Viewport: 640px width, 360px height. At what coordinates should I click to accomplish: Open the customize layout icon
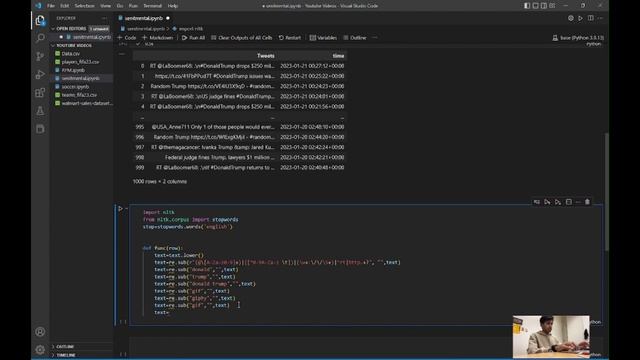[x=552, y=6]
